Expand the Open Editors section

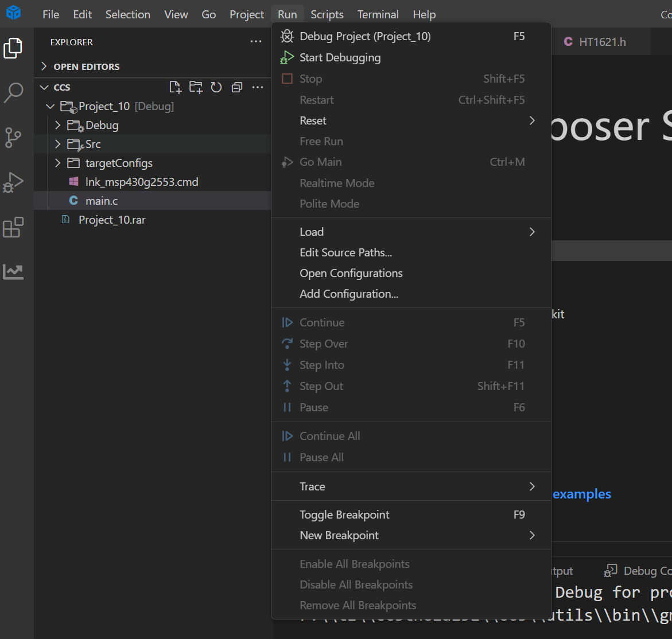(44, 67)
